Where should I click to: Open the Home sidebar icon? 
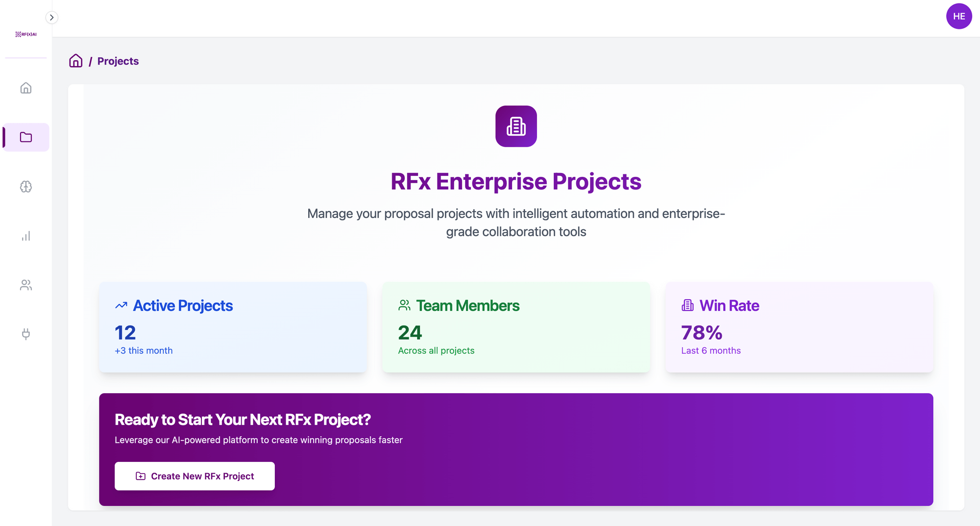coord(26,88)
